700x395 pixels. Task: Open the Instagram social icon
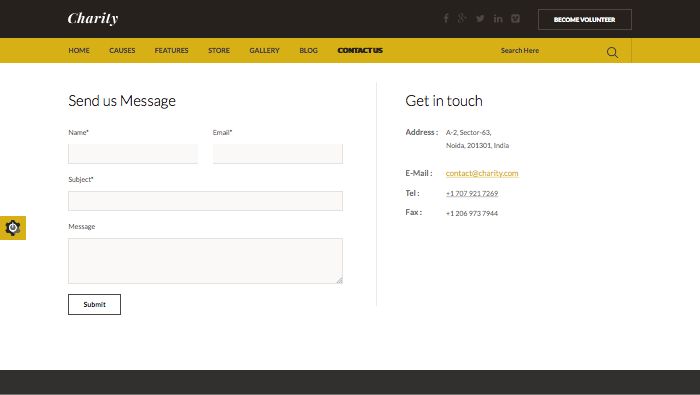click(x=516, y=18)
